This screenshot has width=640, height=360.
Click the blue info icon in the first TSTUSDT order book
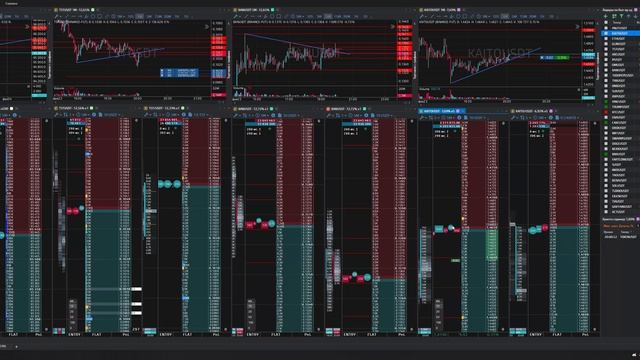(x=94, y=115)
